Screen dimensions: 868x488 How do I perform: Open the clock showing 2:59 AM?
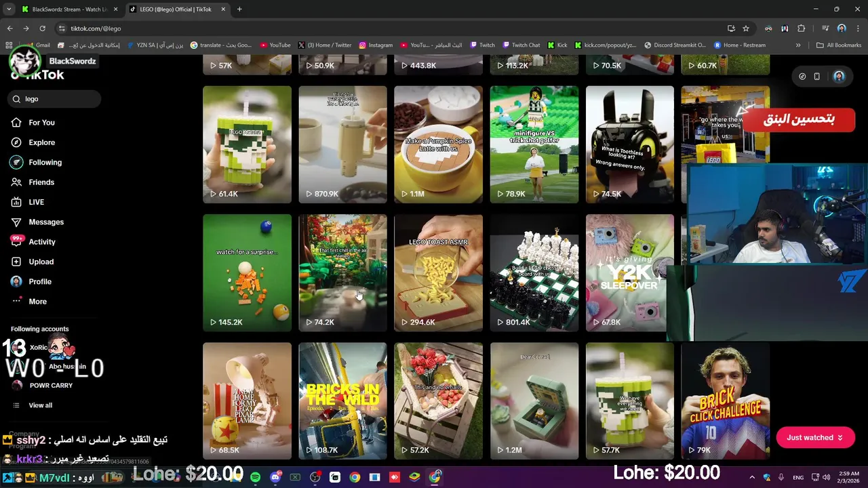[x=850, y=477]
